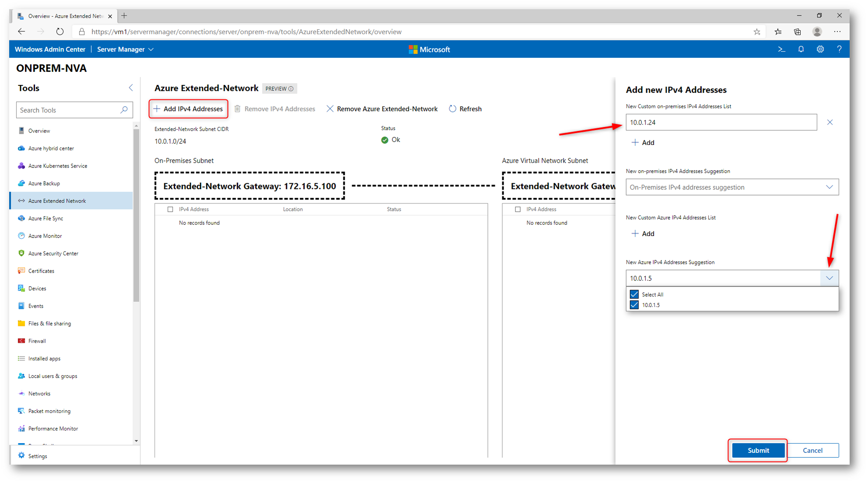The height and width of the screenshot is (483, 868).
Task: Open Performance Monitor icon
Action: (21, 428)
